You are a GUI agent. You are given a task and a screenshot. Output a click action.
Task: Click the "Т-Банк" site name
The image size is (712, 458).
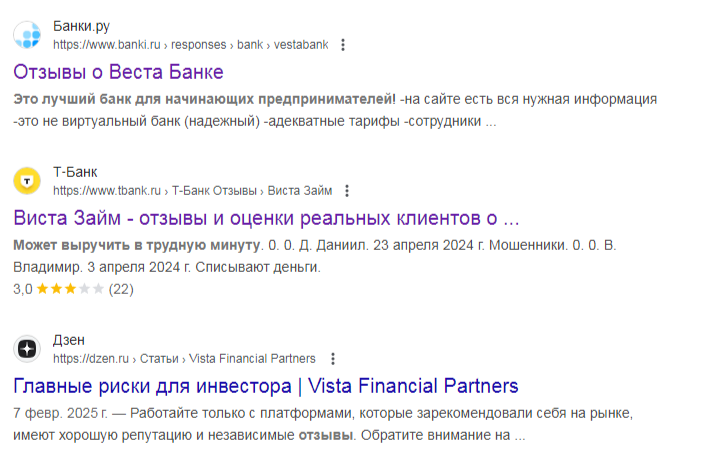pyautogui.click(x=75, y=172)
